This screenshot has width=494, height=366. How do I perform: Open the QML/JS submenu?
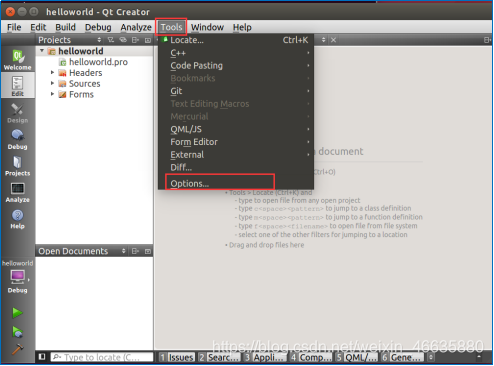coord(236,129)
